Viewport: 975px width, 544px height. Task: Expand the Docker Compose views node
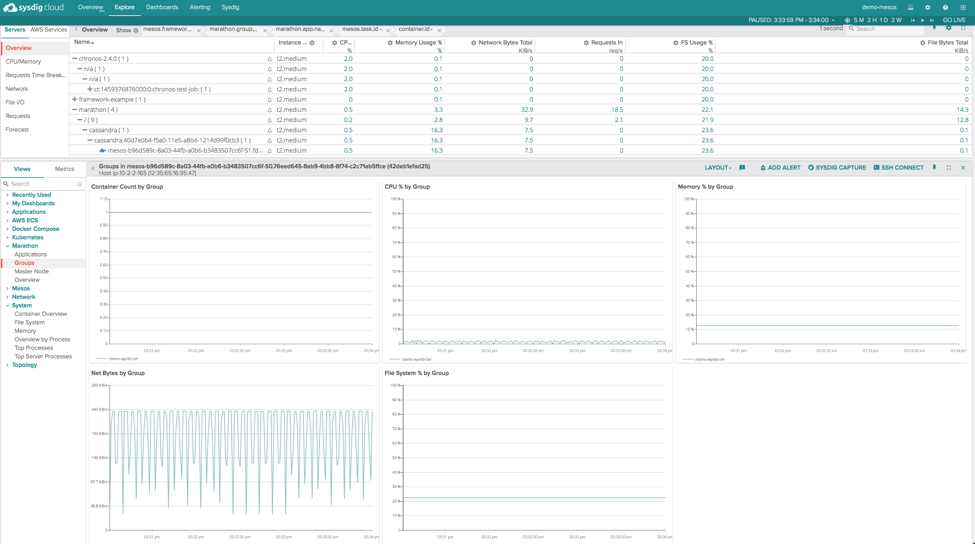click(7, 229)
